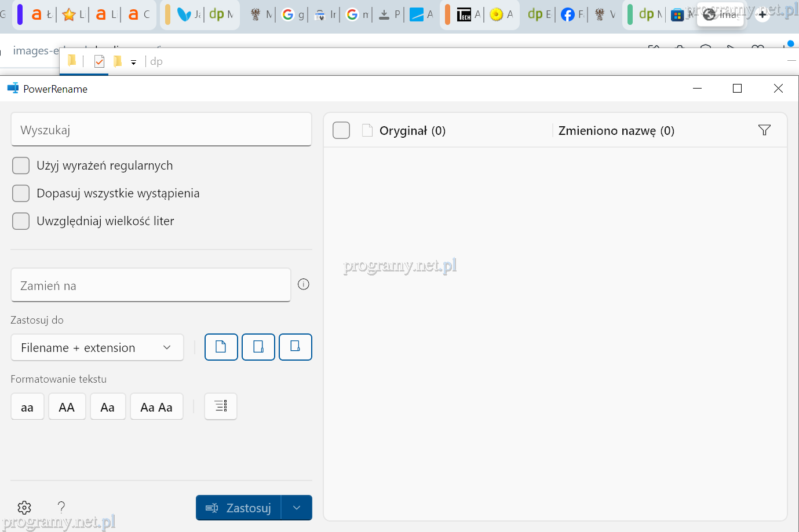Viewport: 799px width, 532px height.
Task: Toggle the include subfolders icon button
Action: click(x=295, y=347)
